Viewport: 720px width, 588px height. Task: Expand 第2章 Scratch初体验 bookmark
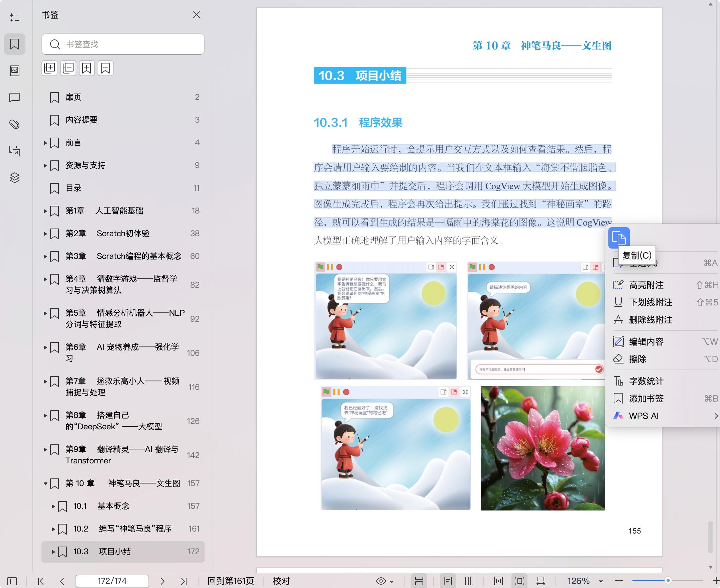pyautogui.click(x=45, y=234)
